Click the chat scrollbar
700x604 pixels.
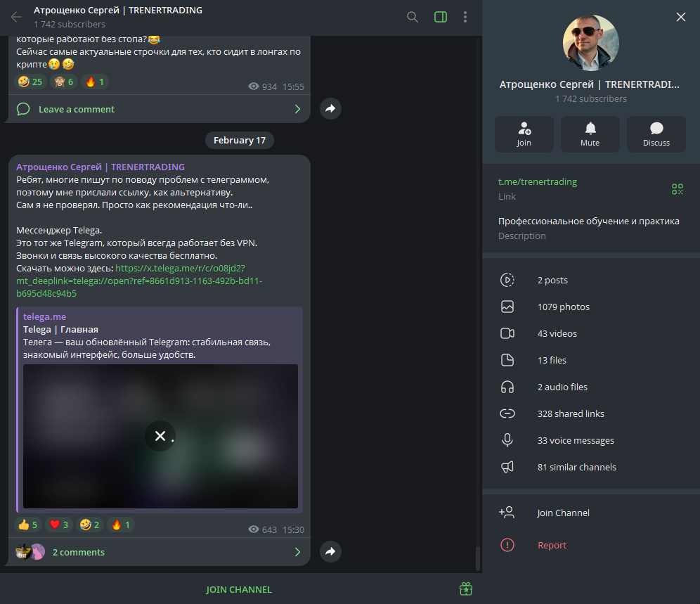[x=478, y=558]
